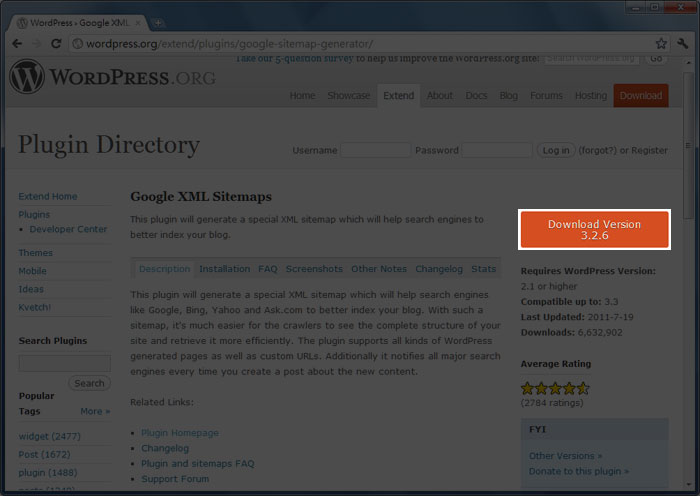The height and width of the screenshot is (496, 700).
Task: Open the wrench settings menu
Action: 683,44
